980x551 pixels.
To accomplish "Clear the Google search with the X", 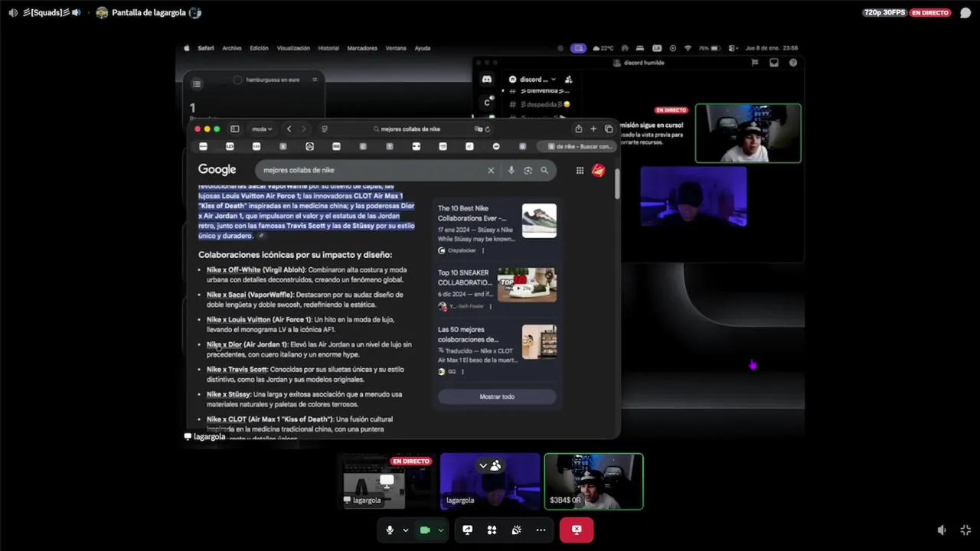I will click(x=491, y=170).
